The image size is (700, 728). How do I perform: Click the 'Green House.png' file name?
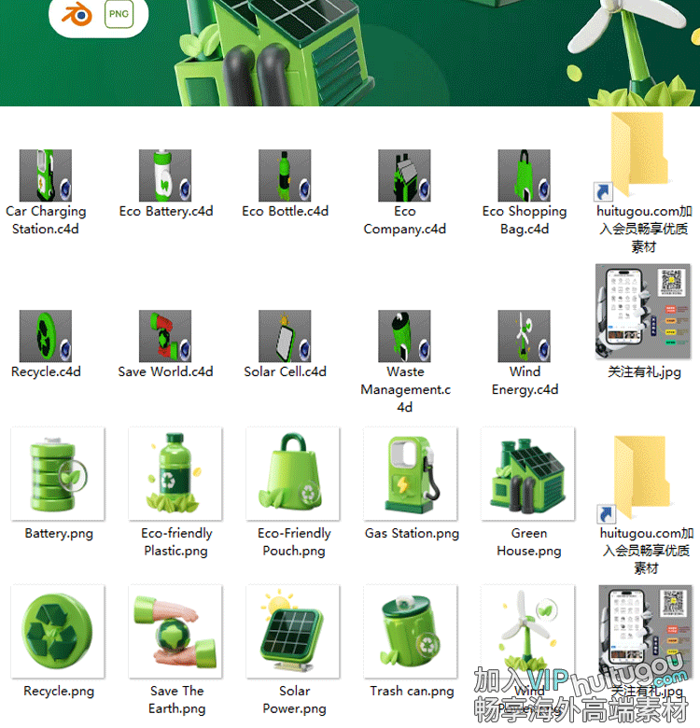[x=529, y=542]
